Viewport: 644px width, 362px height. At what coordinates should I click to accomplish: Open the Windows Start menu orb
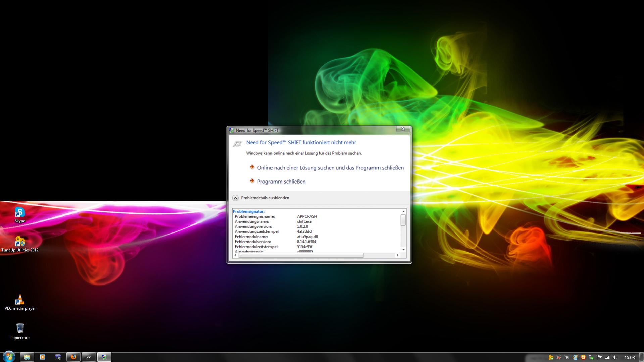pyautogui.click(x=9, y=356)
